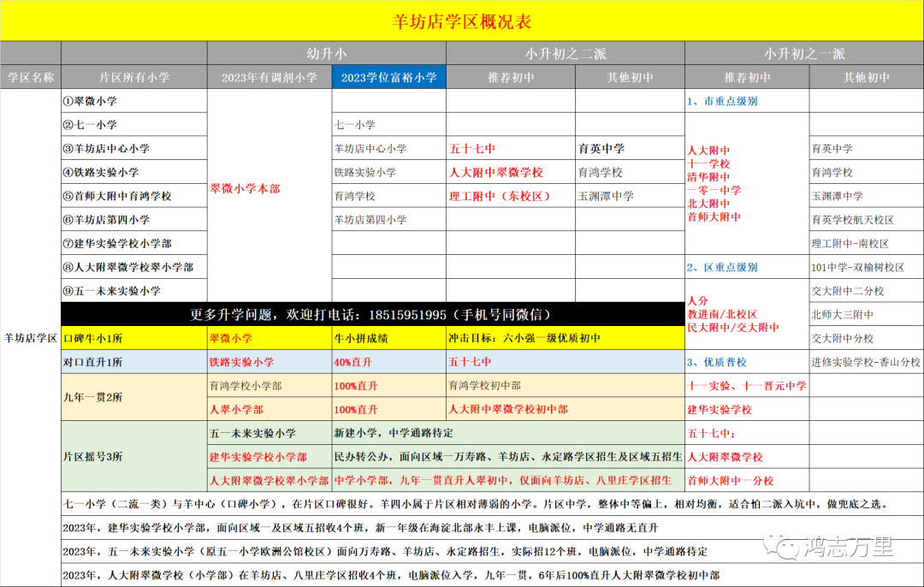Click the note row starting 2023年，建华实验学校小学部
Screen dimensions: 924x587
(x=492, y=527)
